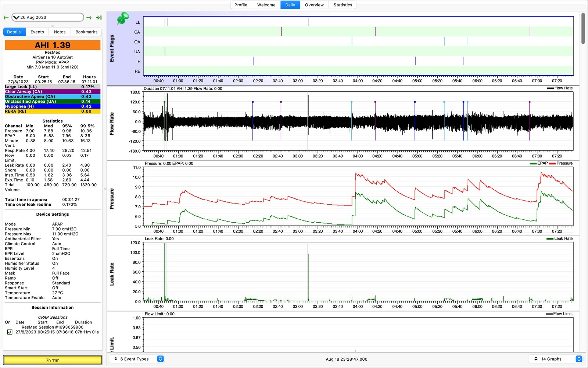Open the 26 Aug 2023 date dropdown
This screenshot has height=368, width=588.
48,17
